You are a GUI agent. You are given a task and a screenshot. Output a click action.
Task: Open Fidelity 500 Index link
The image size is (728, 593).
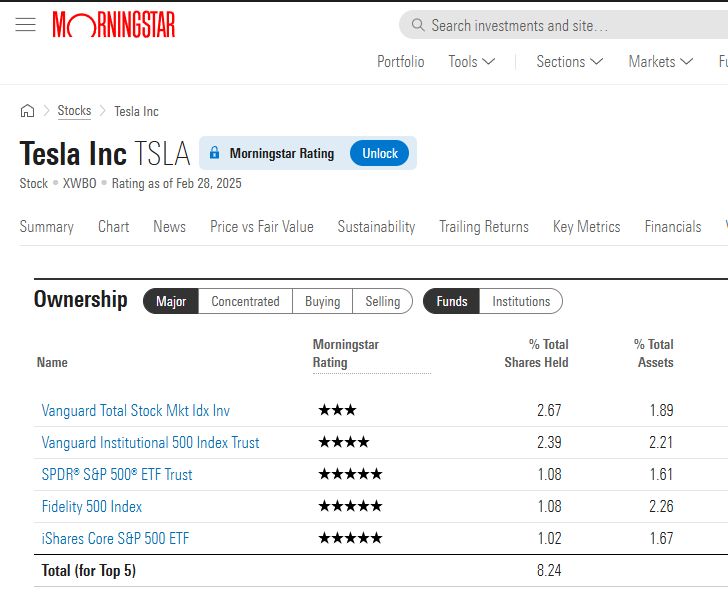91,507
